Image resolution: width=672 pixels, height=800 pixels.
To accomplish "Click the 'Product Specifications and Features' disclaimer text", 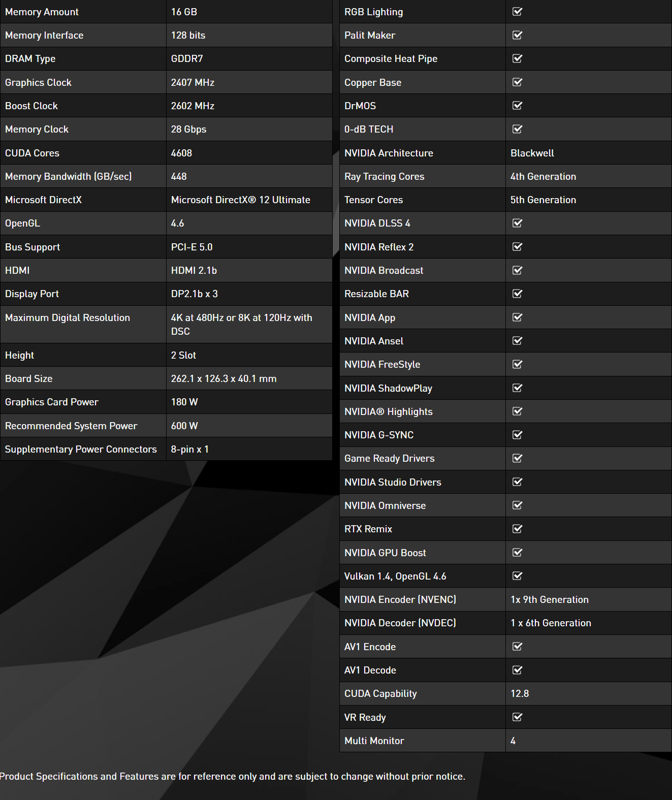I will tap(232, 776).
